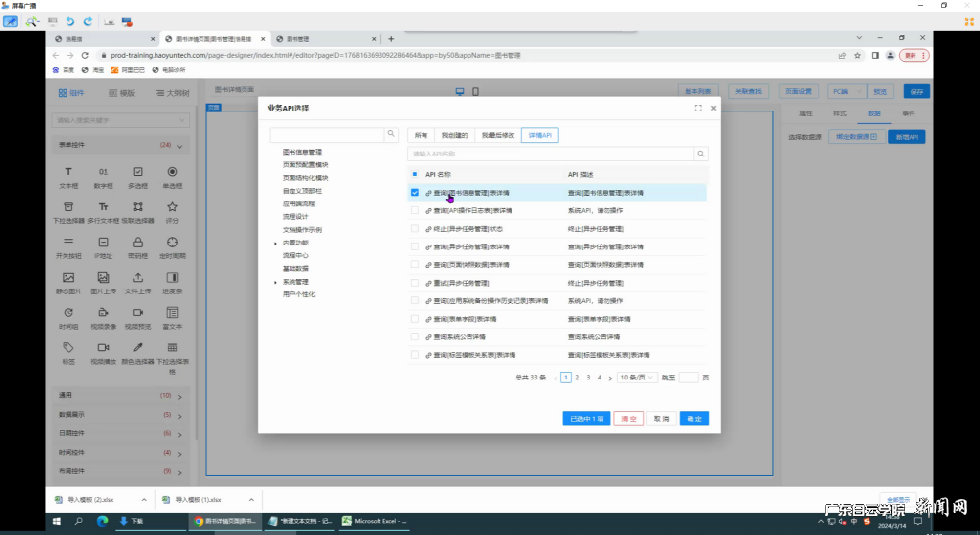Select the 数字框 number box component icon
The height and width of the screenshot is (535, 980).
click(x=103, y=172)
